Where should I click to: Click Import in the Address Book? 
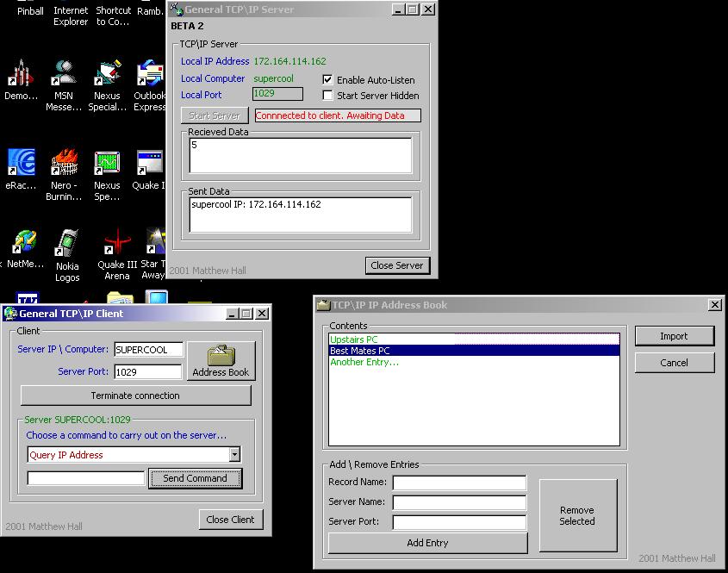[x=674, y=336]
